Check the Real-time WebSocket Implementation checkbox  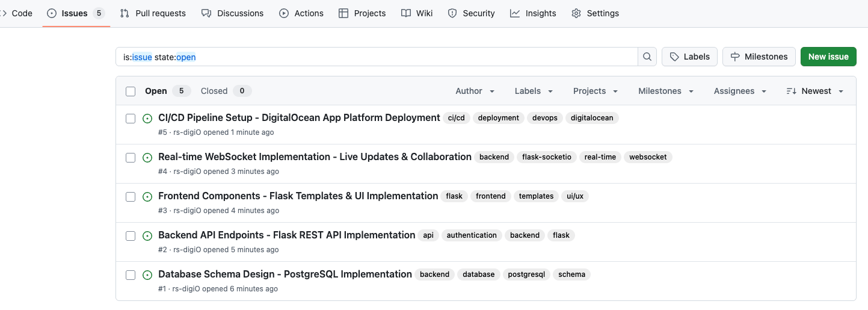(x=131, y=158)
